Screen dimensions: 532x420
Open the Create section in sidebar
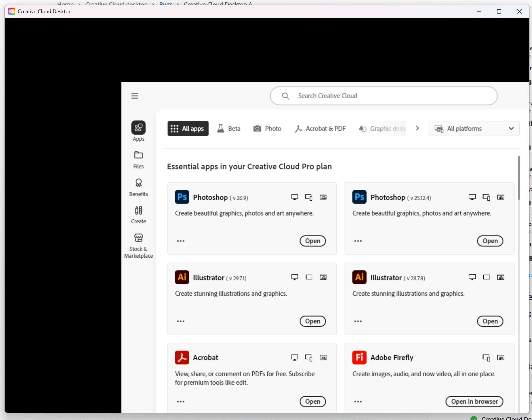[138, 215]
